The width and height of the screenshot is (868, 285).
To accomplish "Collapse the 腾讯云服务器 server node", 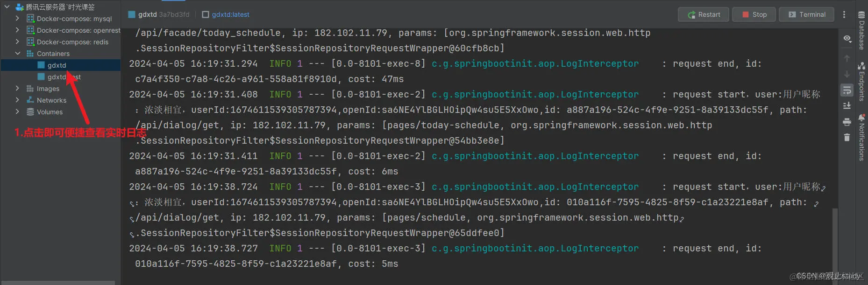I will click(7, 7).
